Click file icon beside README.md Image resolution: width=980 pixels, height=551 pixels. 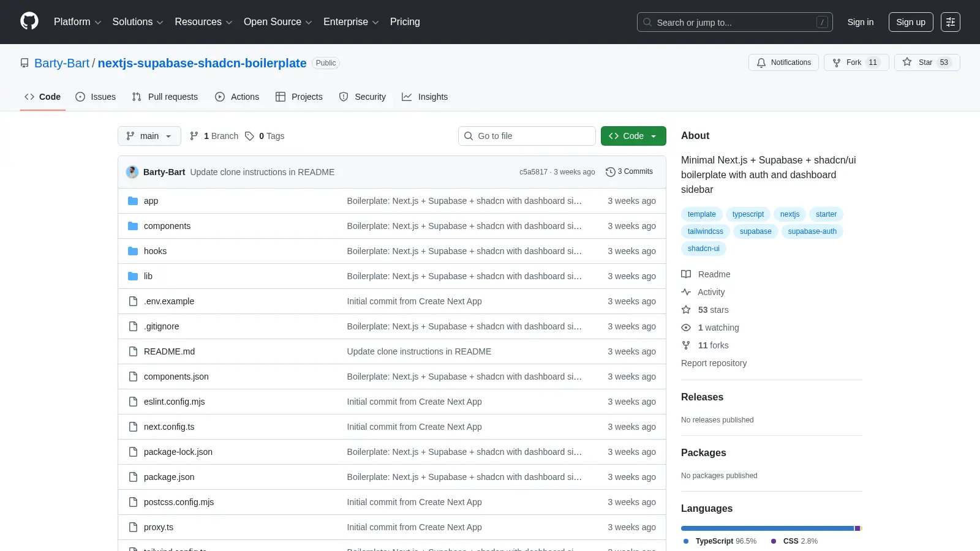(133, 351)
